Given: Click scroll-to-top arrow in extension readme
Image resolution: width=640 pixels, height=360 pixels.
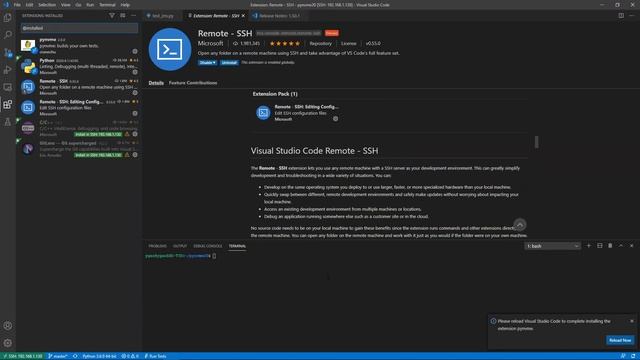Looking at the screenshot, I should (x=520, y=224).
